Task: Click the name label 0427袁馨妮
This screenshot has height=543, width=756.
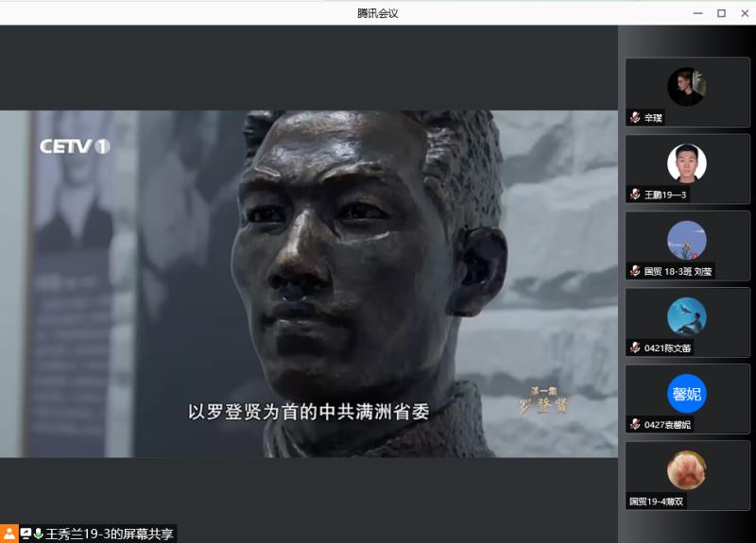Action: pos(667,424)
